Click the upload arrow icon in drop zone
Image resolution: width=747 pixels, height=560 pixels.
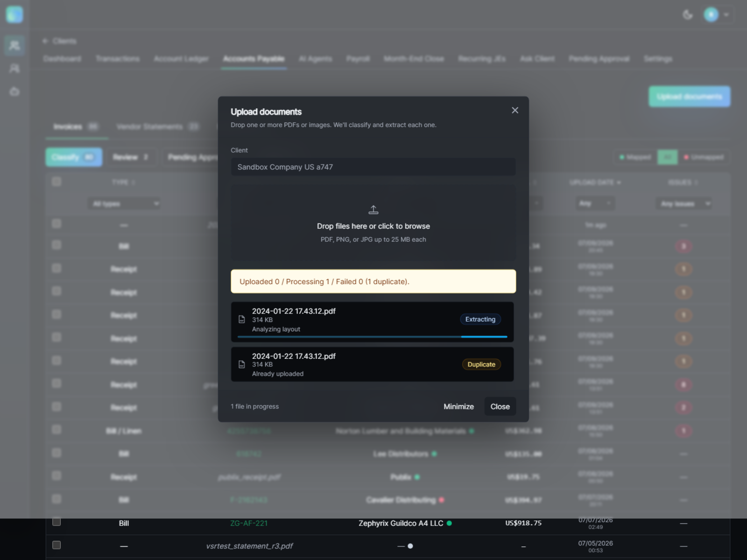pos(373,210)
